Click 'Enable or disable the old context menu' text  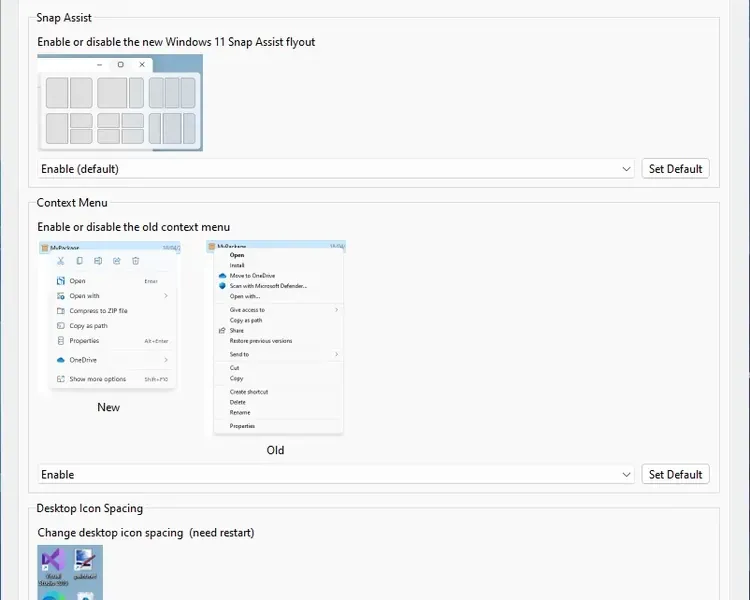tap(133, 227)
